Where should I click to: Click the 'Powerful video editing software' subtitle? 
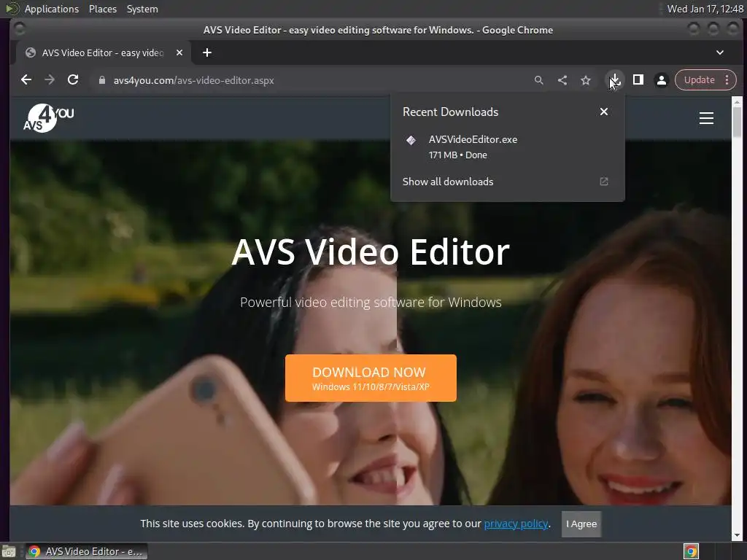(371, 303)
